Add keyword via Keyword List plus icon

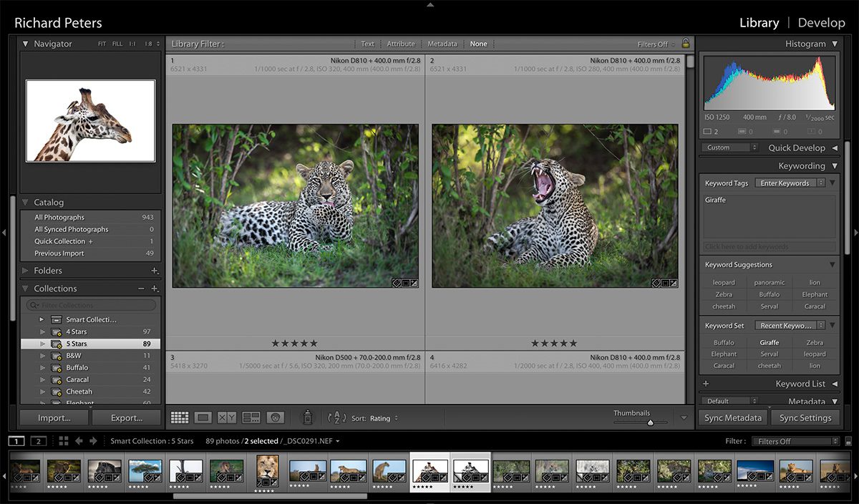706,384
